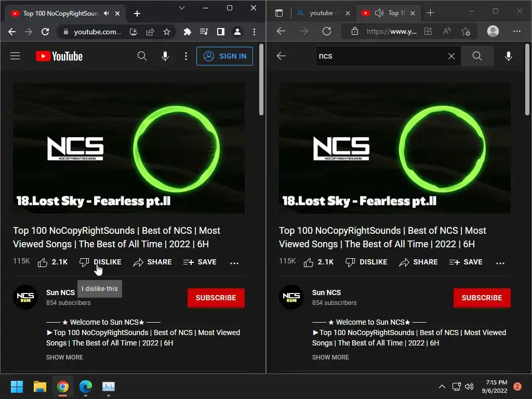Click Edge address bar https://www.y...
Screen dimensions: 532x399
(392, 32)
